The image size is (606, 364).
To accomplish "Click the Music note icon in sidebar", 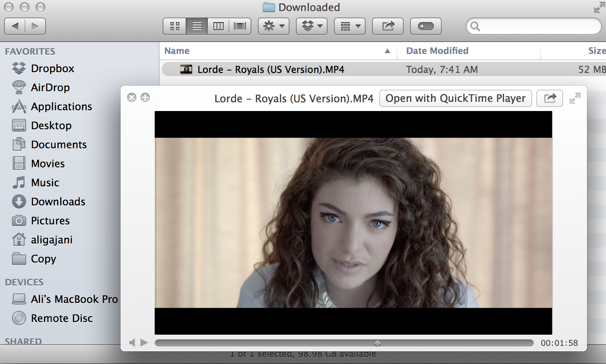I will [x=19, y=182].
